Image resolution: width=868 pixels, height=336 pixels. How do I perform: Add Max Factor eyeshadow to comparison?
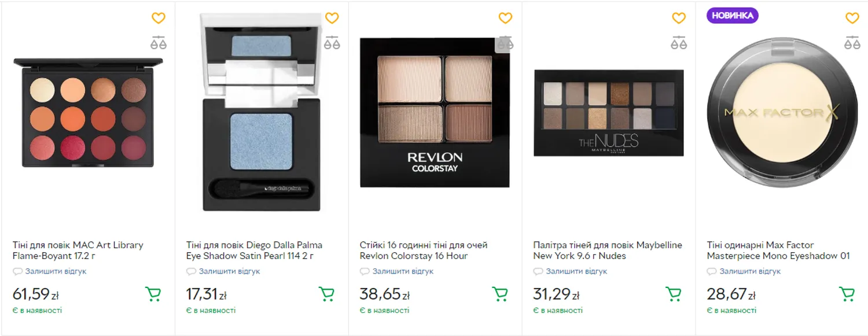coord(852,42)
